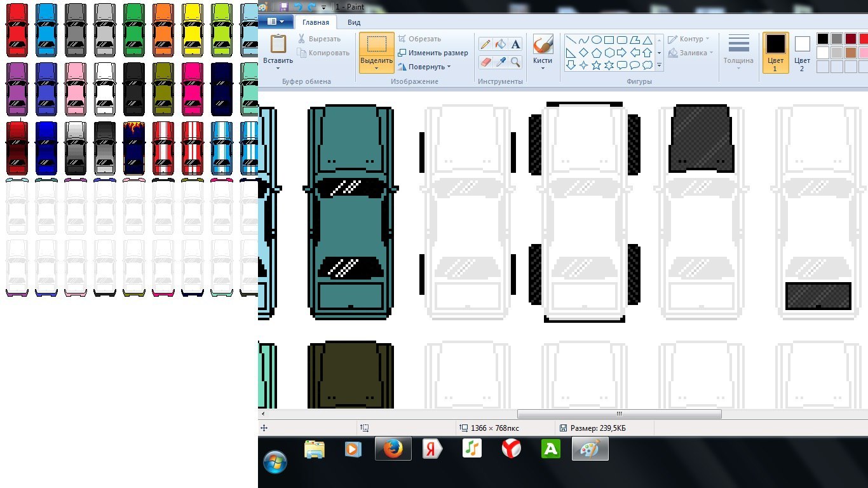The image size is (868, 488).
Task: Open Yandex Browser from the taskbar
Action: 512,449
